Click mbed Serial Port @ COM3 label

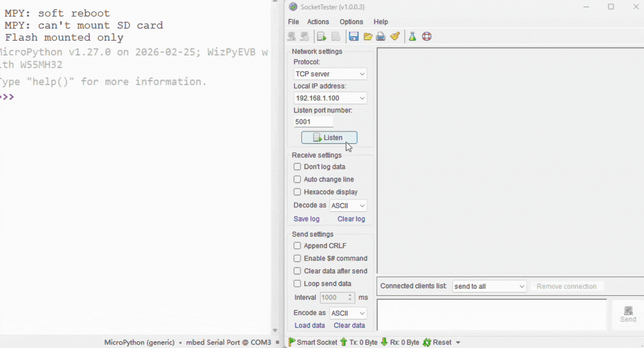[x=228, y=342]
